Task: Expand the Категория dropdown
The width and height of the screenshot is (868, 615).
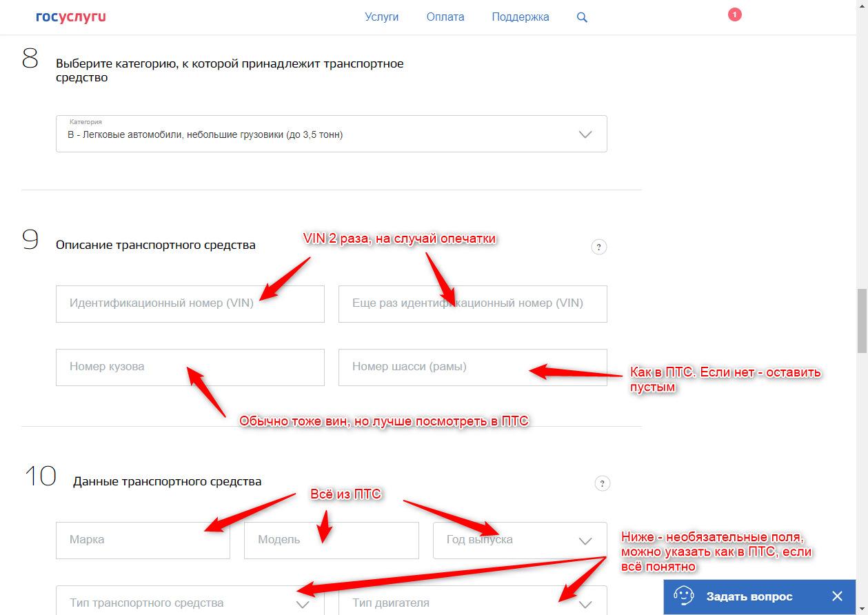Action: pyautogui.click(x=585, y=134)
